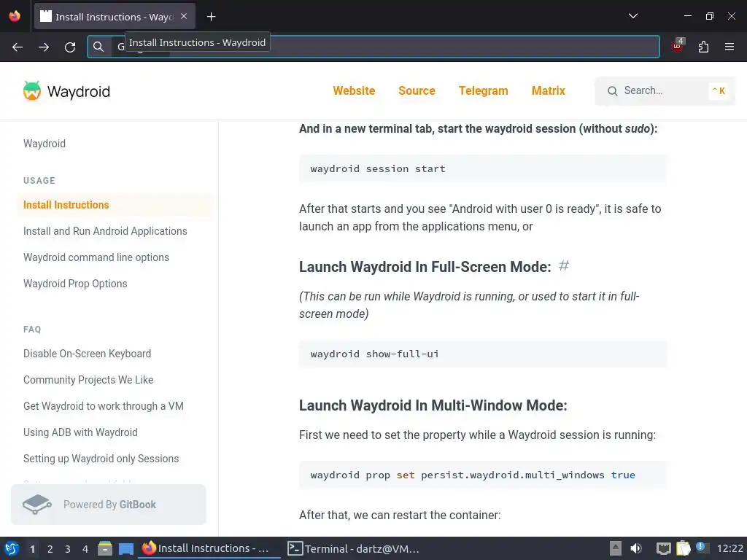Switch to Install Instructions Firefox taskbar window

pyautogui.click(x=209, y=548)
